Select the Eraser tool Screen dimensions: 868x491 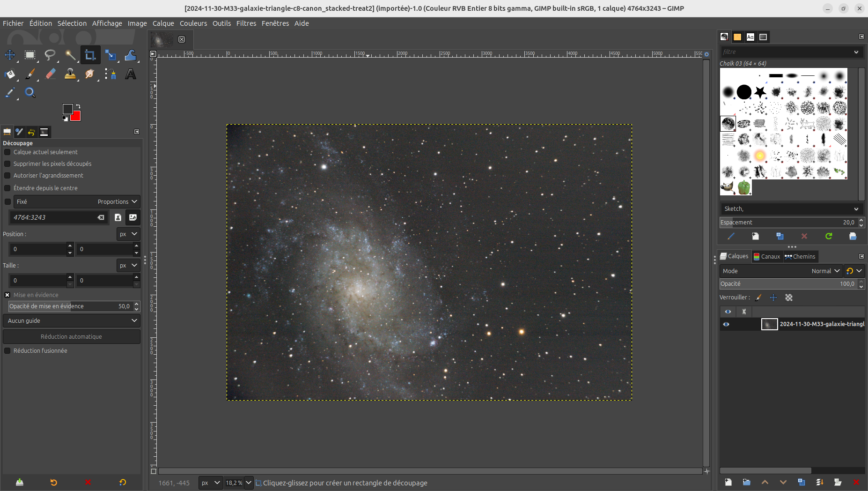tap(50, 74)
